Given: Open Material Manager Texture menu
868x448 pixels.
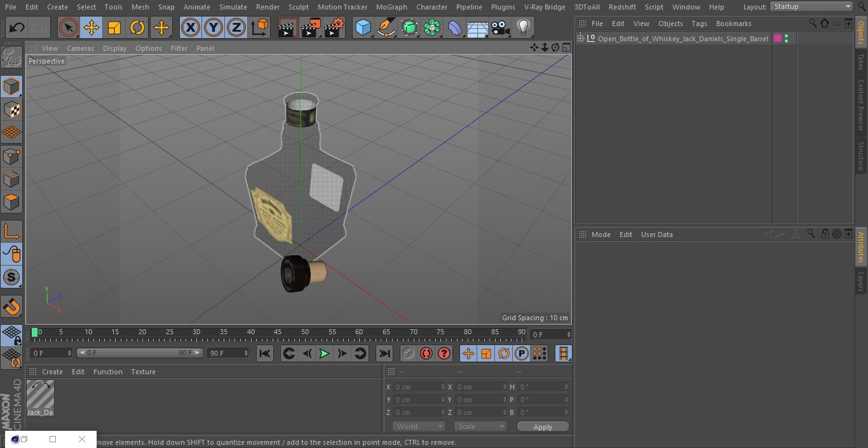Looking at the screenshot, I should 143,372.
